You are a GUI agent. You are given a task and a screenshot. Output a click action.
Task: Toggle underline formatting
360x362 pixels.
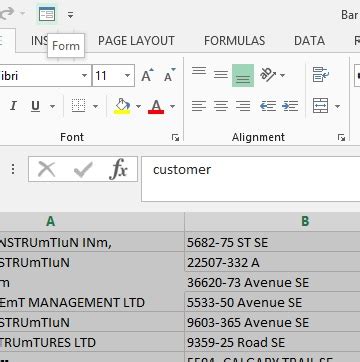coord(35,106)
